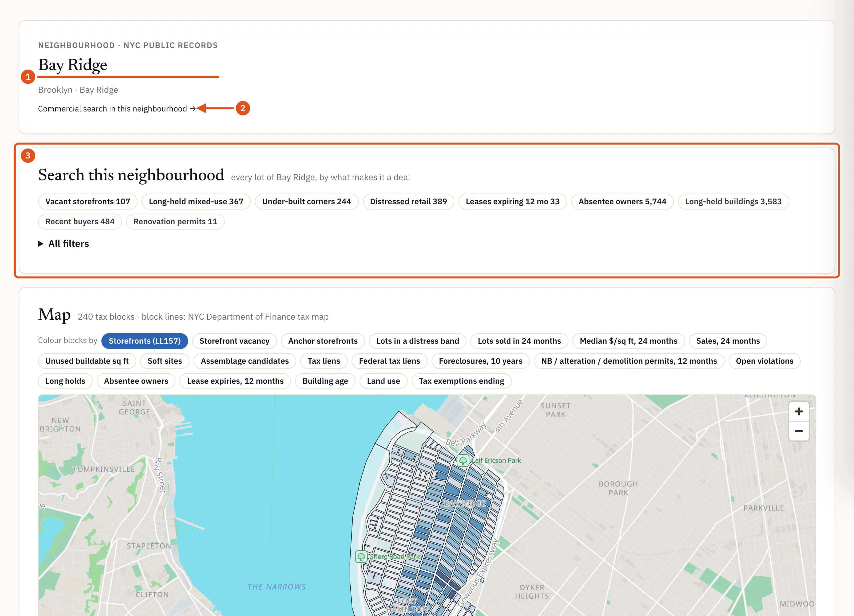This screenshot has height=616, width=854.
Task: Zoom out the map with minus button
Action: (798, 431)
